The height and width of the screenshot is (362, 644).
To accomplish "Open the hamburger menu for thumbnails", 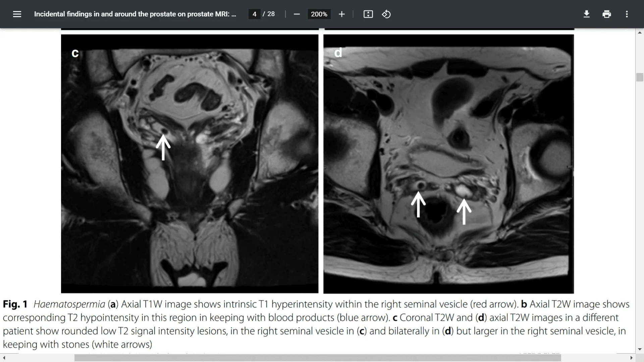I will 17,14.
